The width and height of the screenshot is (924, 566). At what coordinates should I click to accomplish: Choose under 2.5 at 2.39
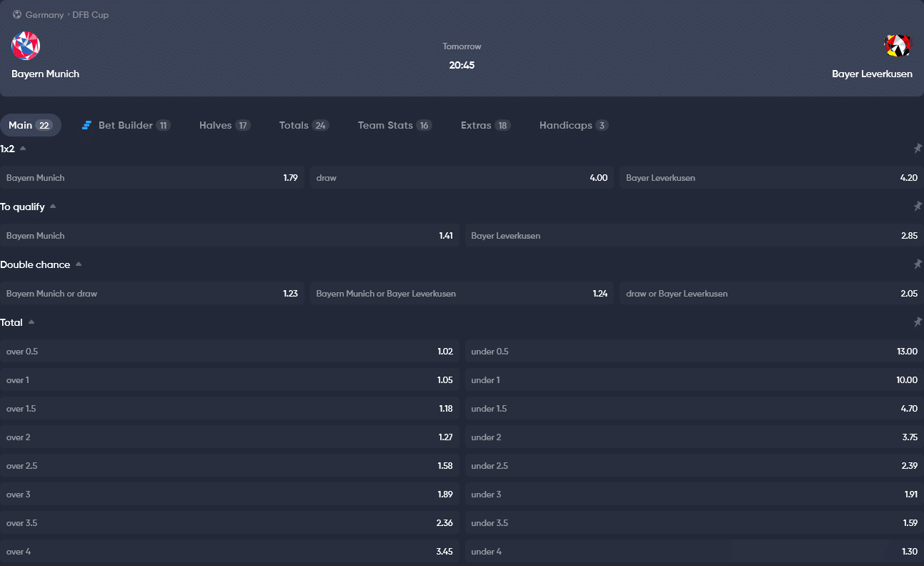[695, 465]
